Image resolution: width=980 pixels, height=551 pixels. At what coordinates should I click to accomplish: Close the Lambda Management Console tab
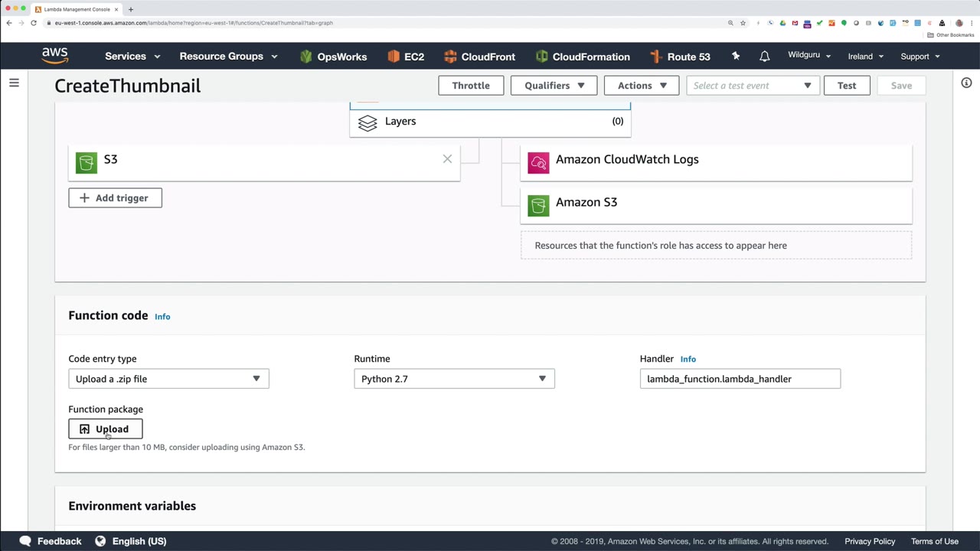[116, 9]
